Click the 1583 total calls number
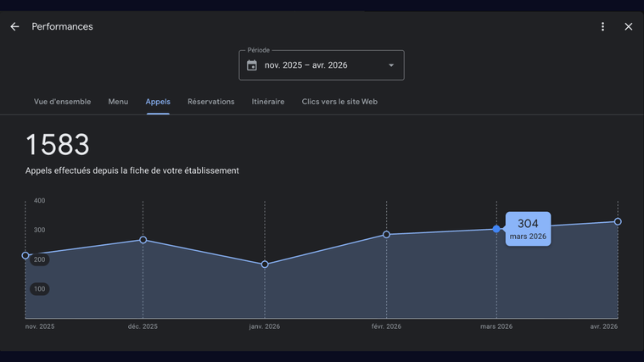Screen dimensions: 644x362 tap(58, 145)
